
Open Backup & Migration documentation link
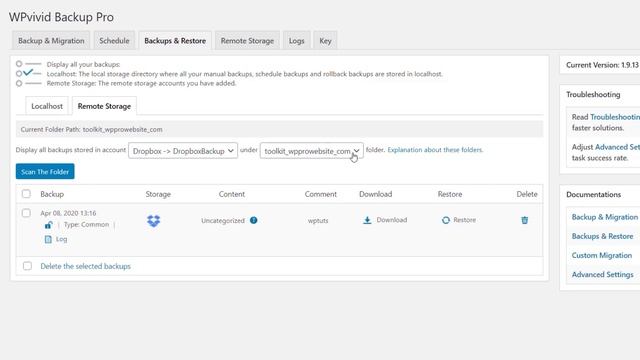(x=604, y=217)
